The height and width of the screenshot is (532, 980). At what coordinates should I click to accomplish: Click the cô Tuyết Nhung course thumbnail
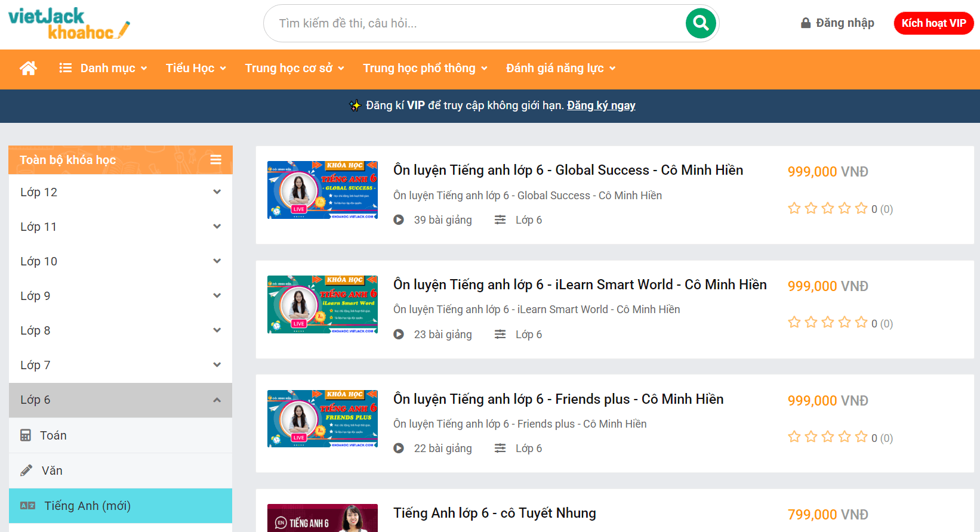click(x=322, y=518)
